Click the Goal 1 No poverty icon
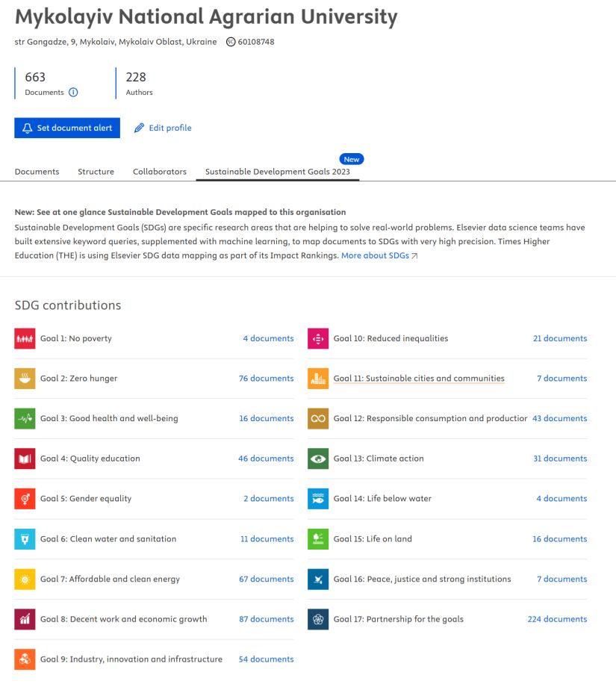The image size is (616, 687). coord(25,338)
